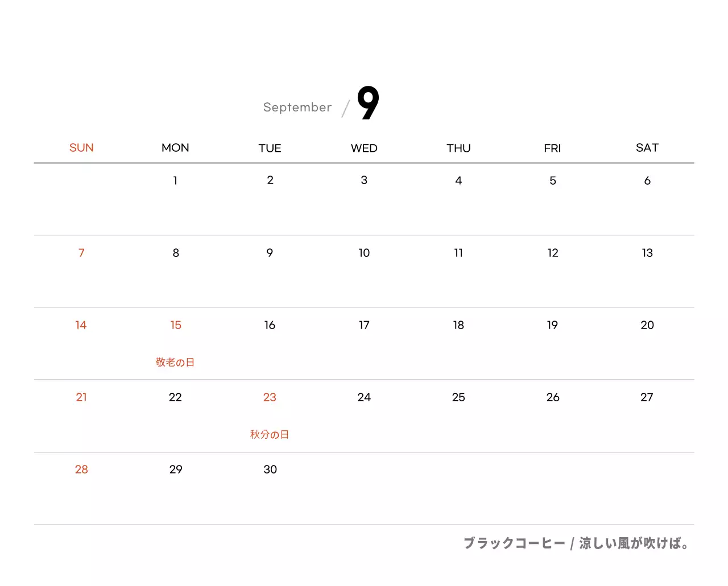
Task: Select the date 6 cell
Action: [647, 181]
